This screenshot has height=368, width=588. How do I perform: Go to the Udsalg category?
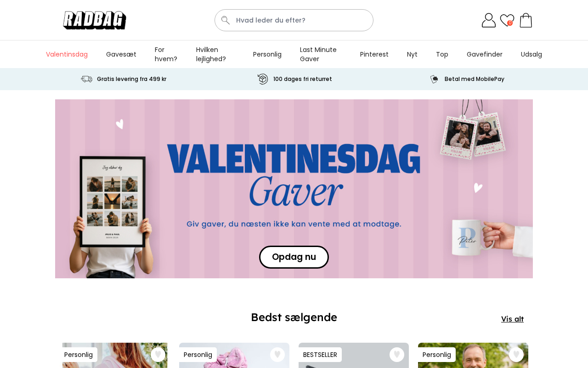pos(531,54)
